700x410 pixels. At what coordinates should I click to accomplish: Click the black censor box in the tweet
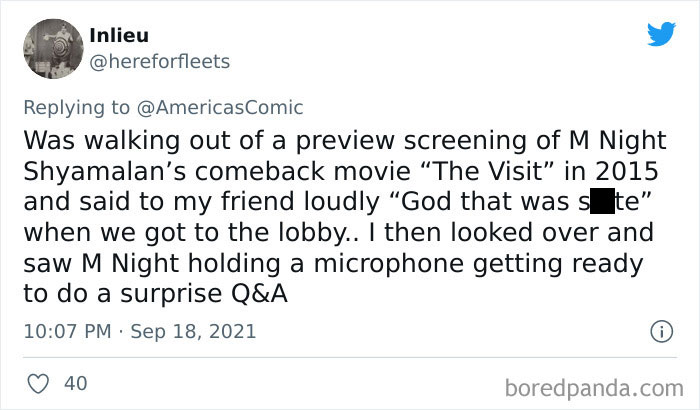coord(601,199)
